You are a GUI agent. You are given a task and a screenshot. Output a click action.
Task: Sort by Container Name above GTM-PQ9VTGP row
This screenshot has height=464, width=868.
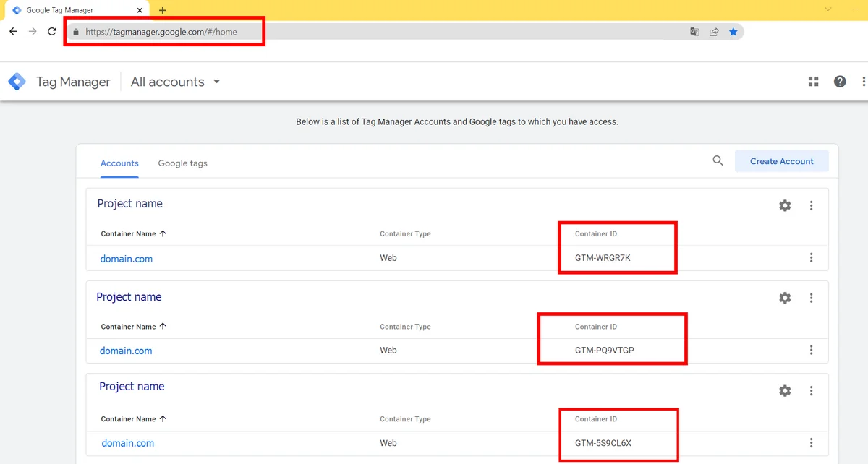point(134,327)
